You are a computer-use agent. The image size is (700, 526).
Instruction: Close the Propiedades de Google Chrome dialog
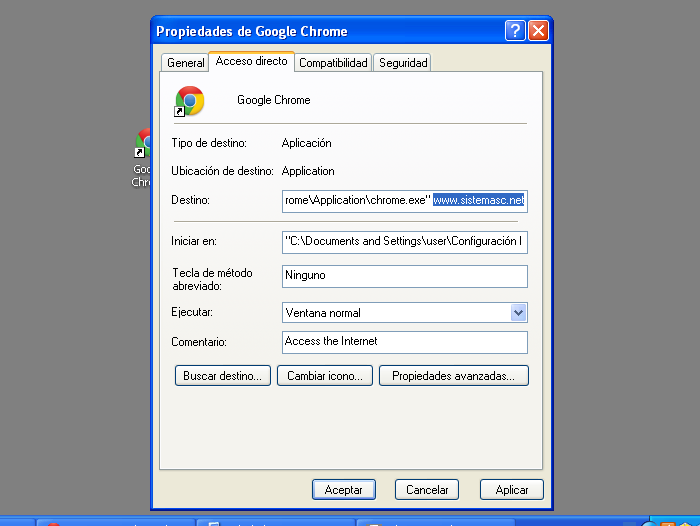538,31
